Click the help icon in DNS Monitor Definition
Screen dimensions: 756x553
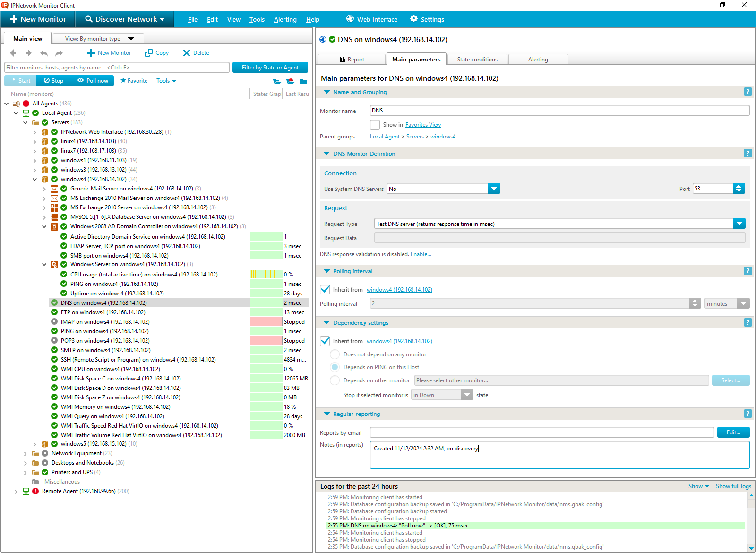[747, 153]
